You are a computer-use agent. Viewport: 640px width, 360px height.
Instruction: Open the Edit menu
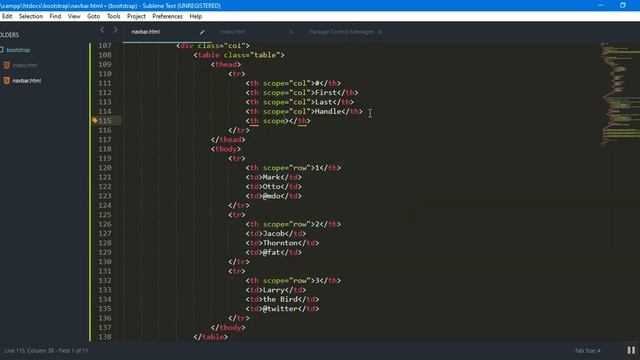pos(7,16)
